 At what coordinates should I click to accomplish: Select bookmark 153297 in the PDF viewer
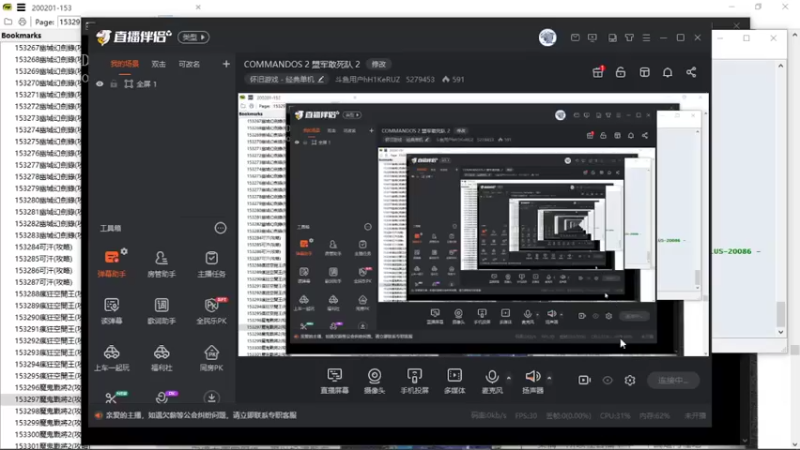[x=47, y=399]
